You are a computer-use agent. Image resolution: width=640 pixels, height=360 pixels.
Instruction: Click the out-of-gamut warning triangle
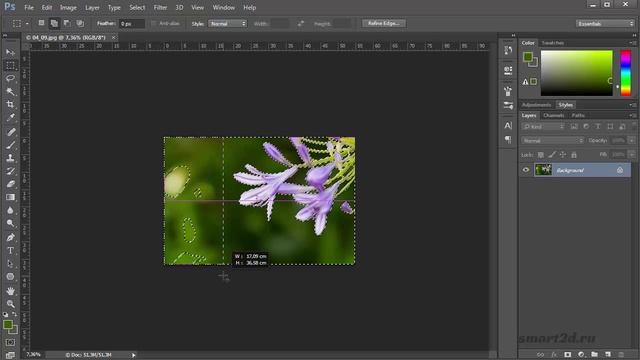click(525, 82)
